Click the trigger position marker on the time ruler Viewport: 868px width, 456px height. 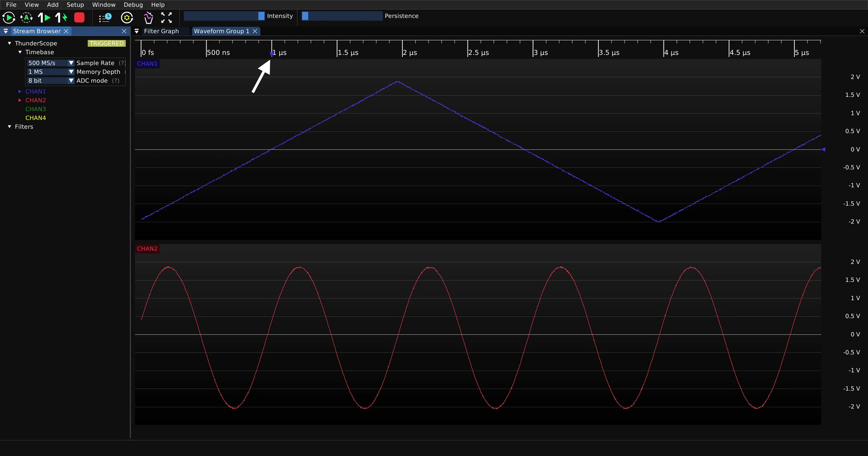272,54
